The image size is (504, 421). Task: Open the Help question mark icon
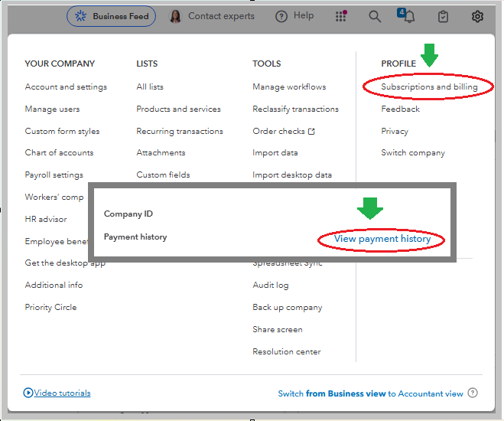click(281, 16)
